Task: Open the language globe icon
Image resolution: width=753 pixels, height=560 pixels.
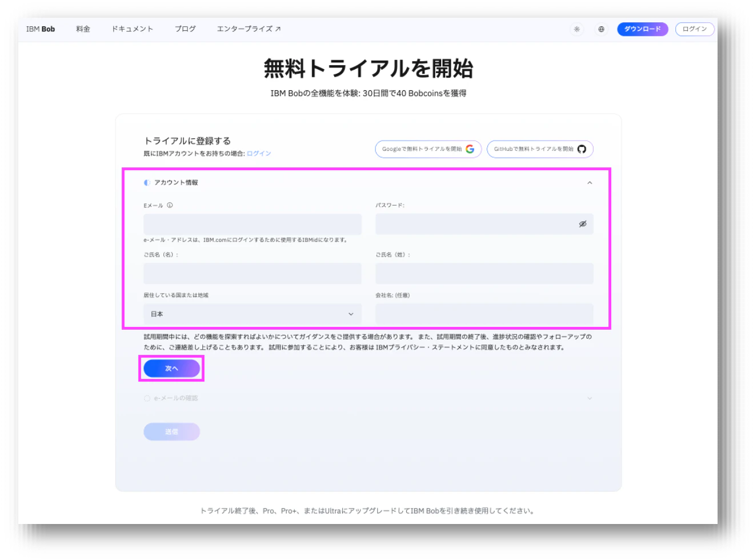Action: 601,29
